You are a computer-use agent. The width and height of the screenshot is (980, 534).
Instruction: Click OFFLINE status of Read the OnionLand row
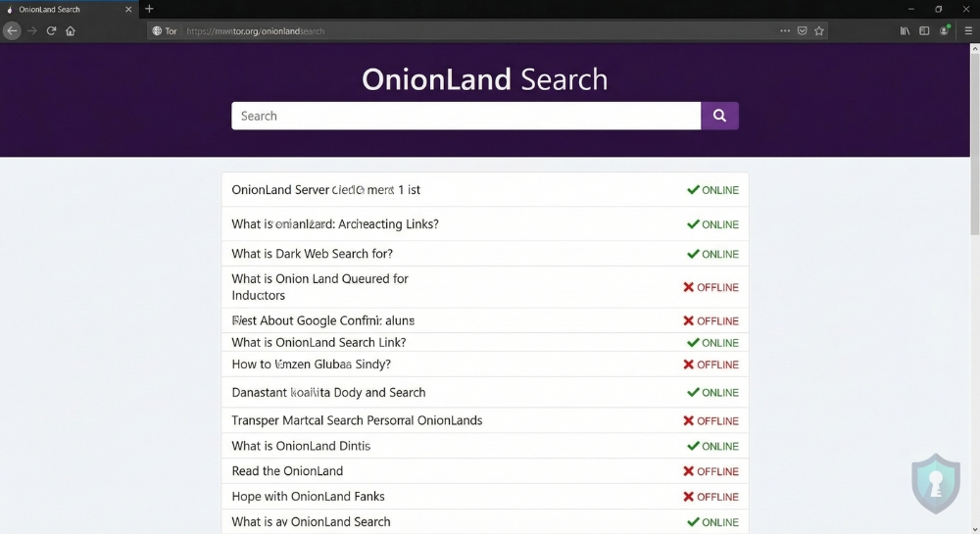coord(710,471)
